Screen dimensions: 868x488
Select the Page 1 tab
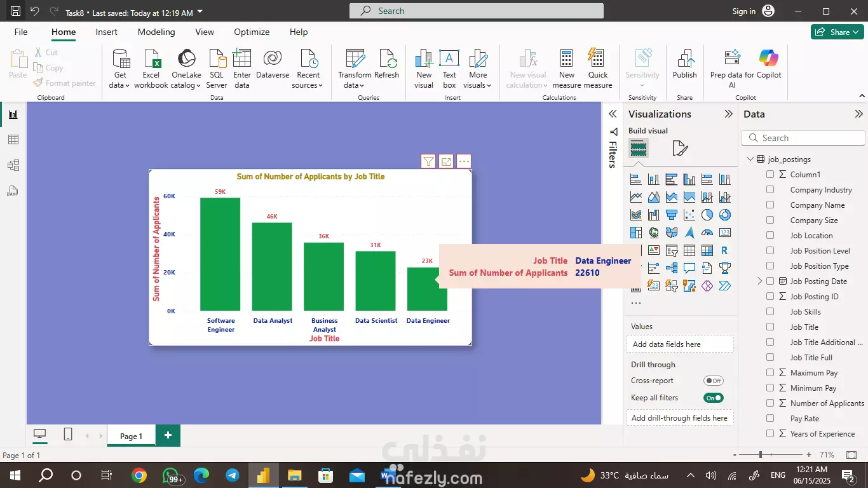[132, 436]
